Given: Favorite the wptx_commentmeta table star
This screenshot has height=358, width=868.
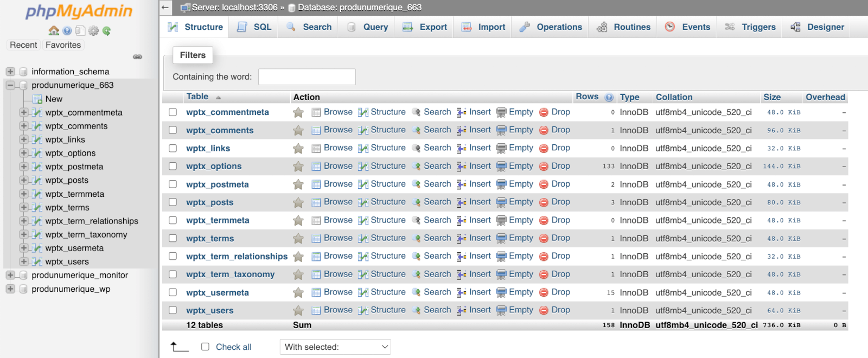Looking at the screenshot, I should (298, 112).
